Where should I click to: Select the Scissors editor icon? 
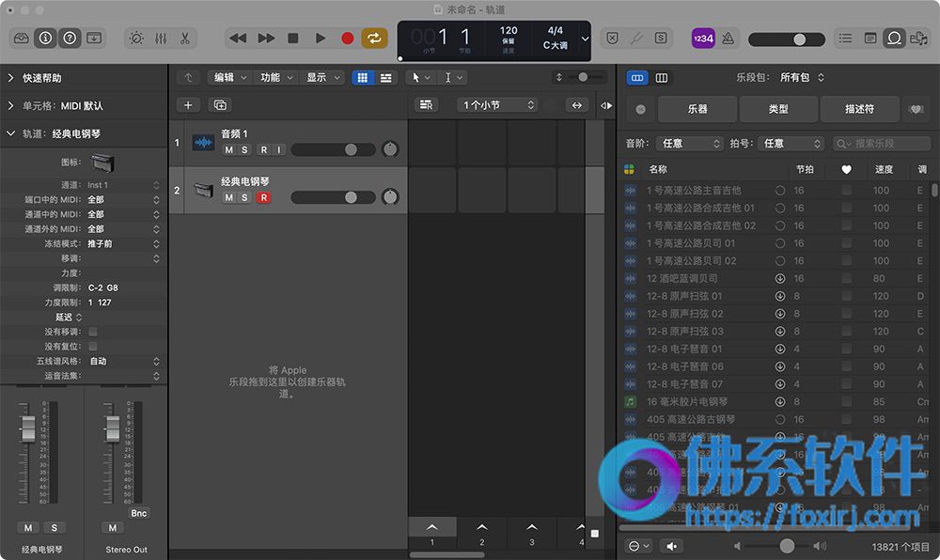point(184,39)
